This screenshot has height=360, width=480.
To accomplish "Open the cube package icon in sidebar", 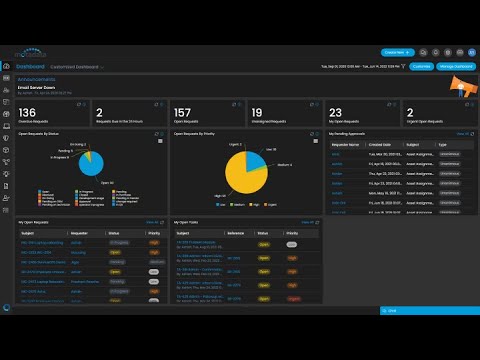I will (6, 150).
